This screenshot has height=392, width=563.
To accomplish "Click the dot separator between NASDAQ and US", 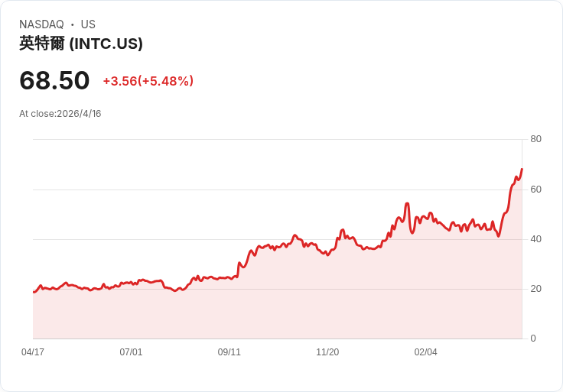I will click(73, 24).
